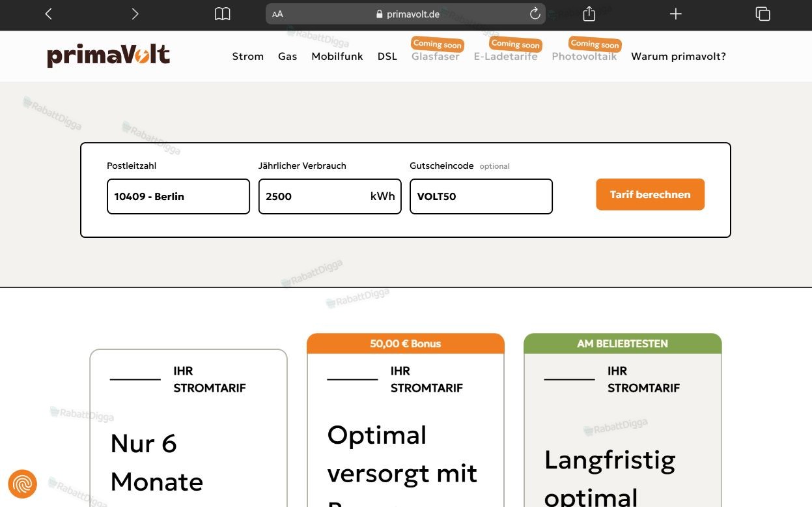The width and height of the screenshot is (812, 507).
Task: Reload the page with refresh icon
Action: tap(535, 14)
